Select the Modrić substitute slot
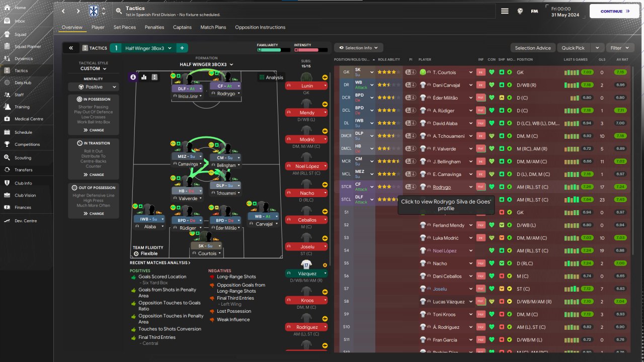Image resolution: width=644 pixels, height=362 pixels. (306, 139)
